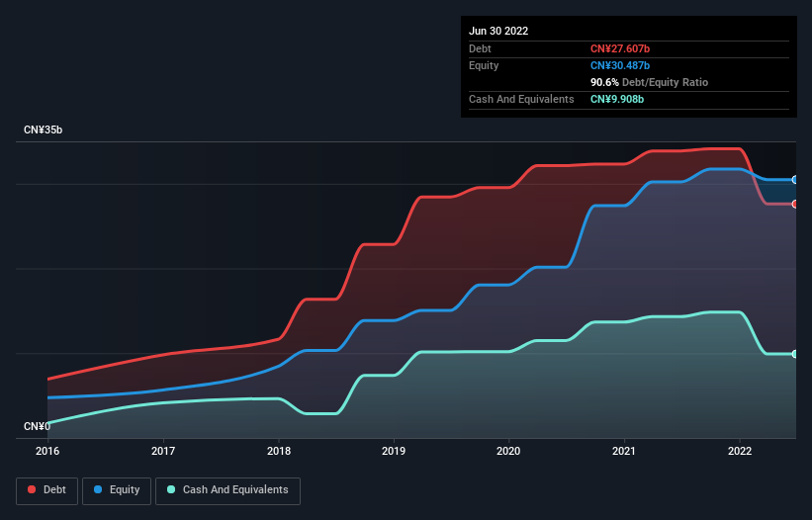Image resolution: width=812 pixels, height=520 pixels.
Task: Click the Cash And Equivalents tooltip label
Action: 521,99
